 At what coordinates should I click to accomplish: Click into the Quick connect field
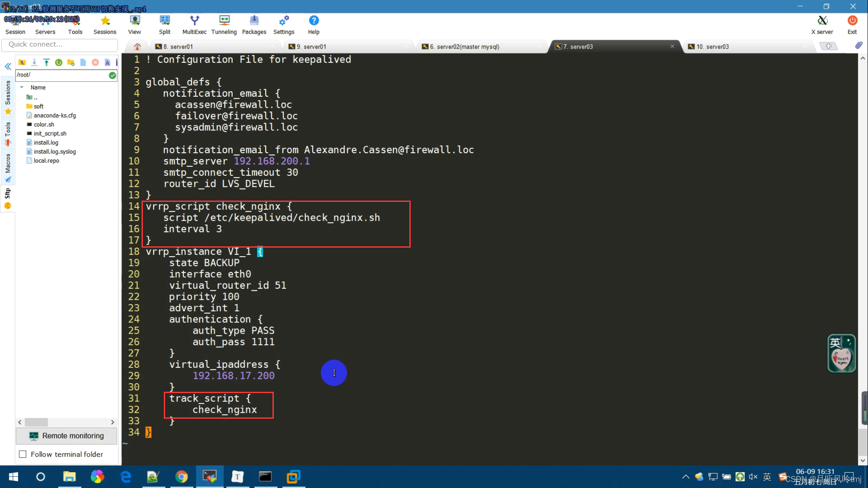pyautogui.click(x=60, y=44)
